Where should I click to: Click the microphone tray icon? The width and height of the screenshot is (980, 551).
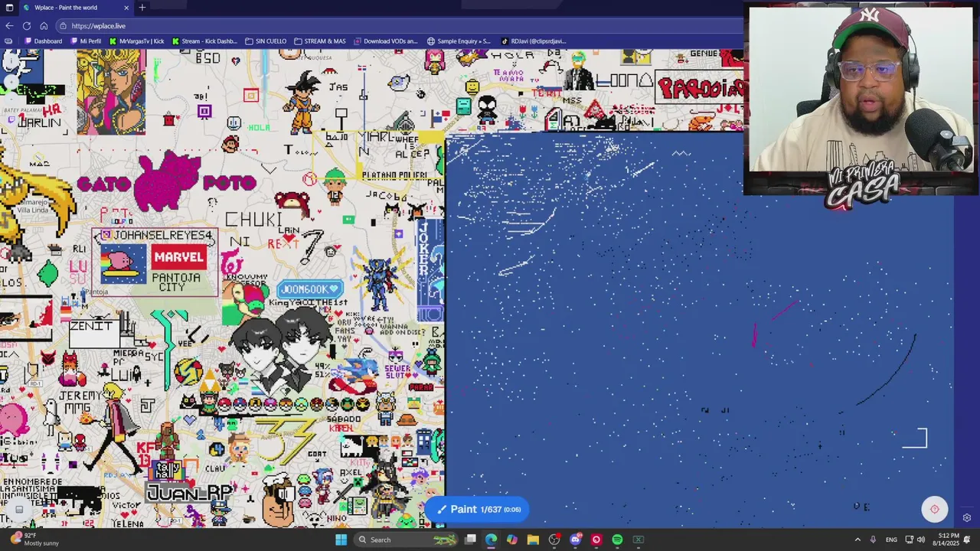click(x=874, y=540)
